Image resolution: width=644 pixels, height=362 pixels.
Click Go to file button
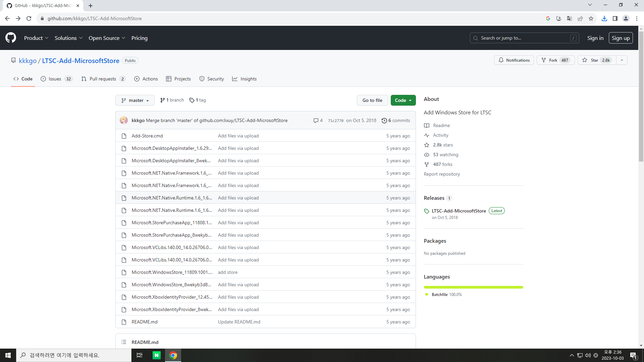pyautogui.click(x=372, y=100)
